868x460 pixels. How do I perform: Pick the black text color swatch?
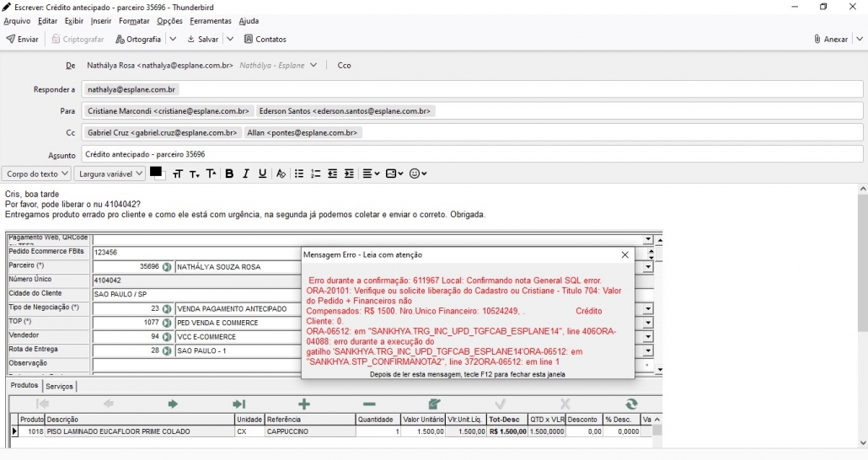click(156, 173)
